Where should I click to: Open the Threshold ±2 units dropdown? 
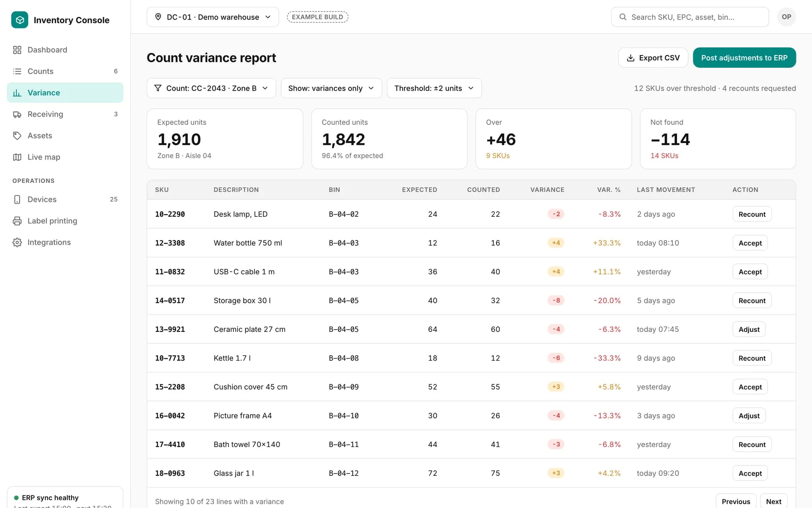click(x=434, y=88)
